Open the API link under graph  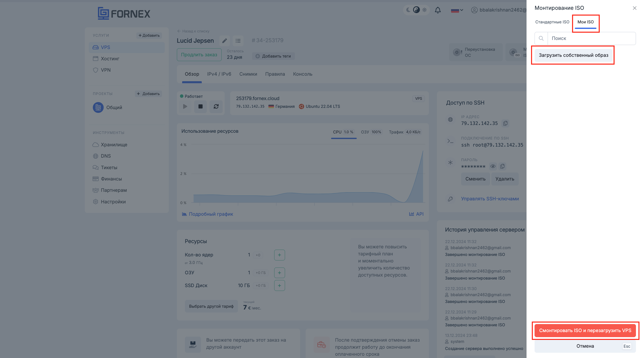click(x=416, y=214)
